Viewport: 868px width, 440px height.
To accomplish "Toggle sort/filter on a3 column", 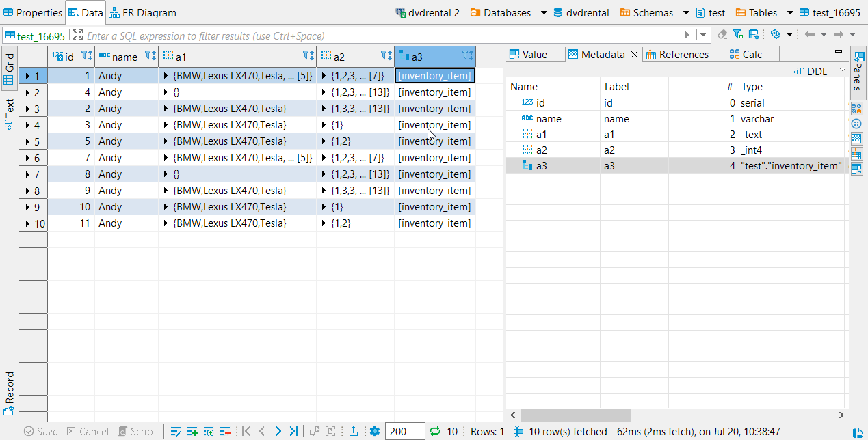I will click(x=468, y=56).
